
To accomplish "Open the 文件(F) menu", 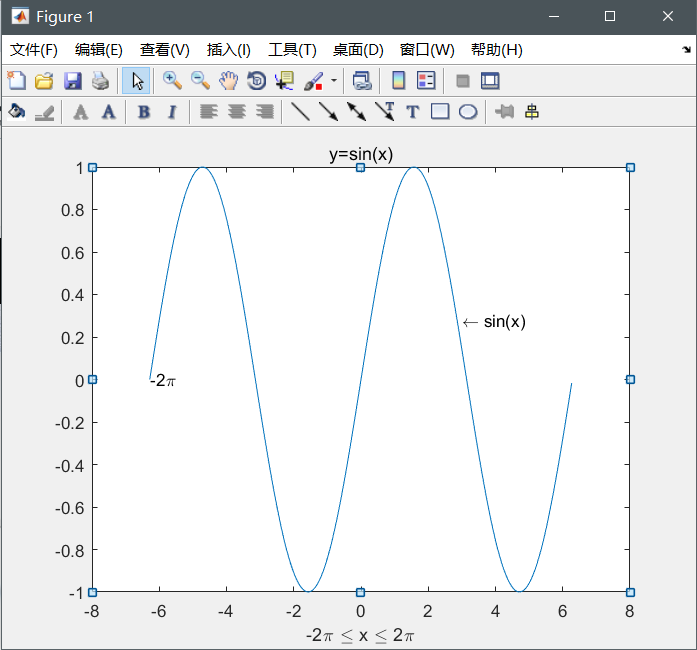I will point(34,49).
